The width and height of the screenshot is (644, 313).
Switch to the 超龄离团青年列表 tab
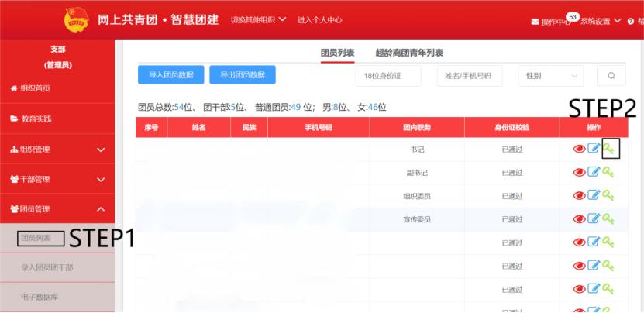(x=409, y=53)
